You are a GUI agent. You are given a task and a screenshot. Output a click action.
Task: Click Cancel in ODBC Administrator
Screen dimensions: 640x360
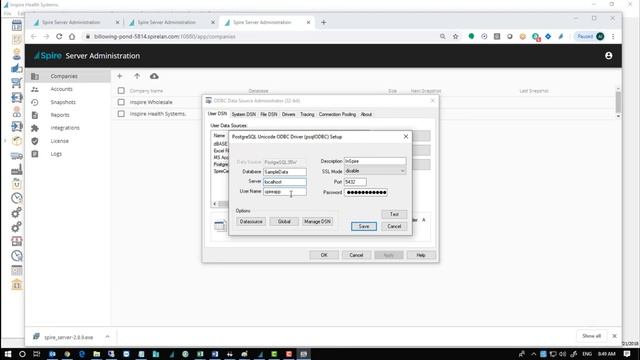[356, 255]
